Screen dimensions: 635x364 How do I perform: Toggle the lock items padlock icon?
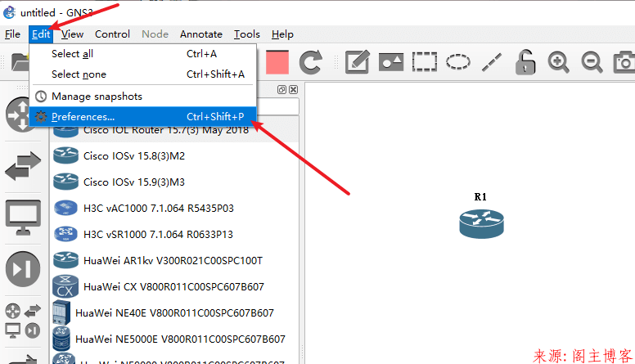click(x=525, y=62)
